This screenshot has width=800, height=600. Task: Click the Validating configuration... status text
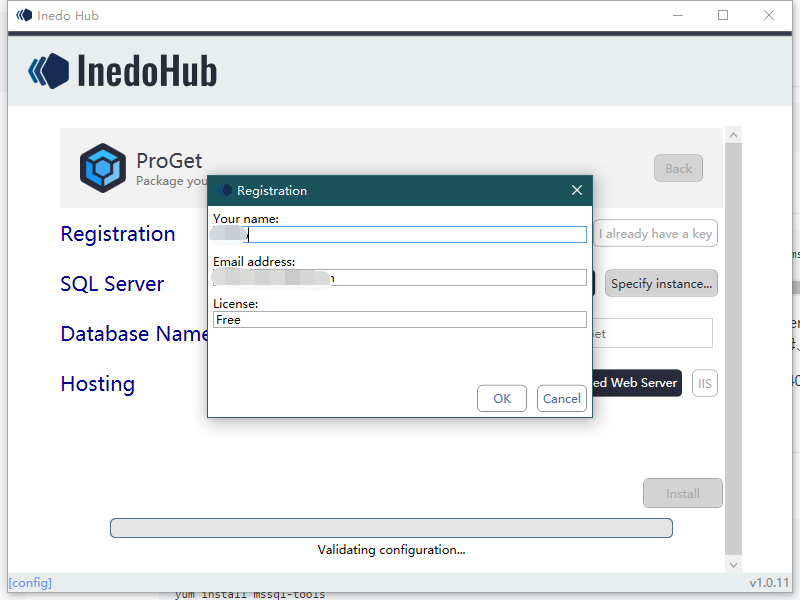click(391, 550)
